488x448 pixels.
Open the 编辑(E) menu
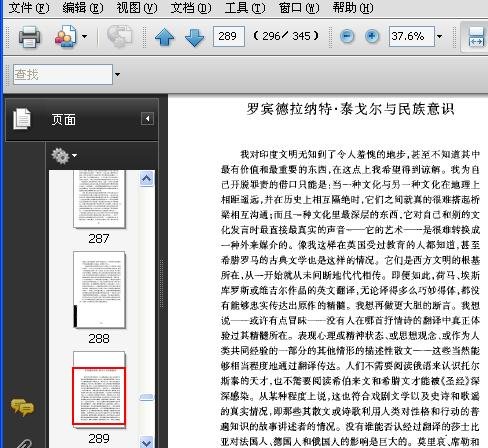click(x=83, y=8)
